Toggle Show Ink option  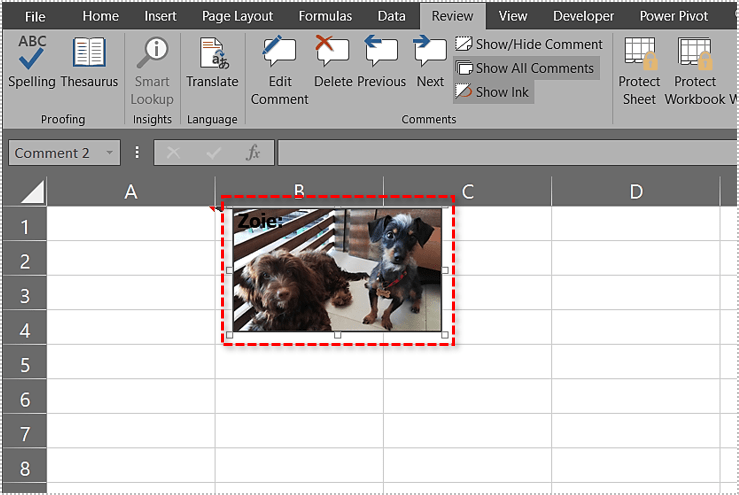[494, 92]
